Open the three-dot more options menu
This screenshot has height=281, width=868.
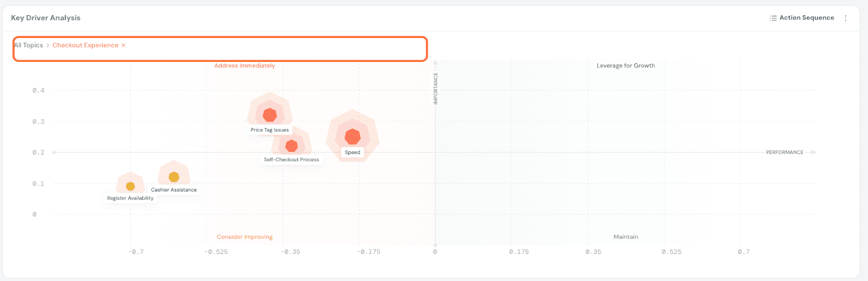point(845,18)
